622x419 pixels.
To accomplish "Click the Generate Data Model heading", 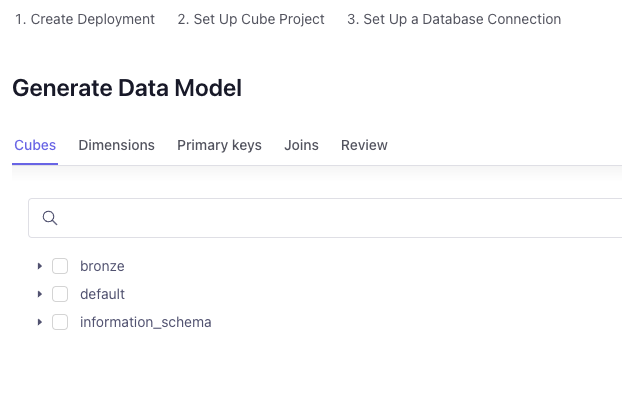I will click(x=127, y=88).
